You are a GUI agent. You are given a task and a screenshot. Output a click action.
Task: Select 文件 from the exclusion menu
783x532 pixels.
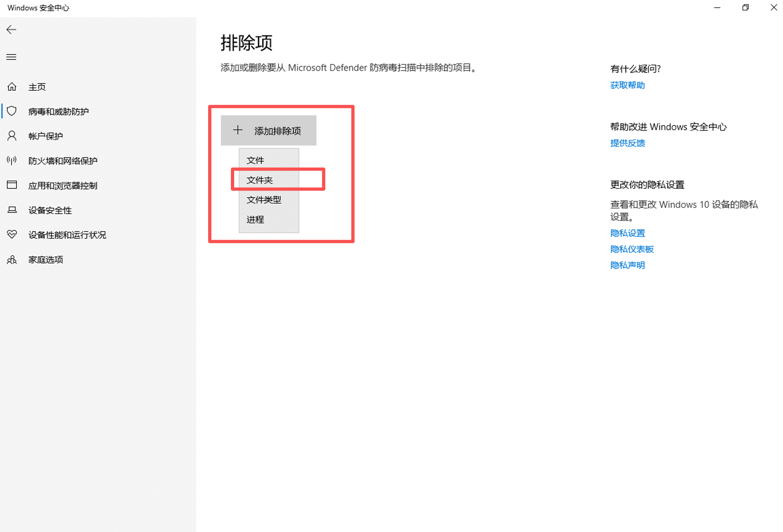pos(269,160)
